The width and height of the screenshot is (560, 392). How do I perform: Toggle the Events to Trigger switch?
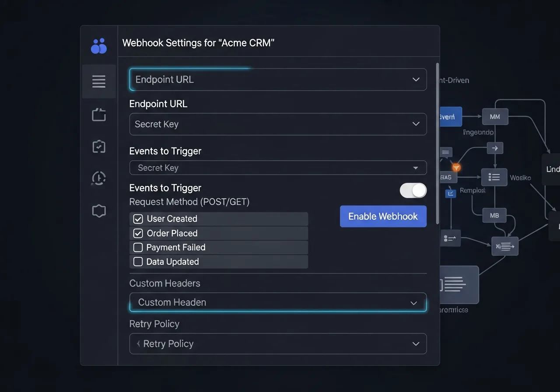pos(413,190)
